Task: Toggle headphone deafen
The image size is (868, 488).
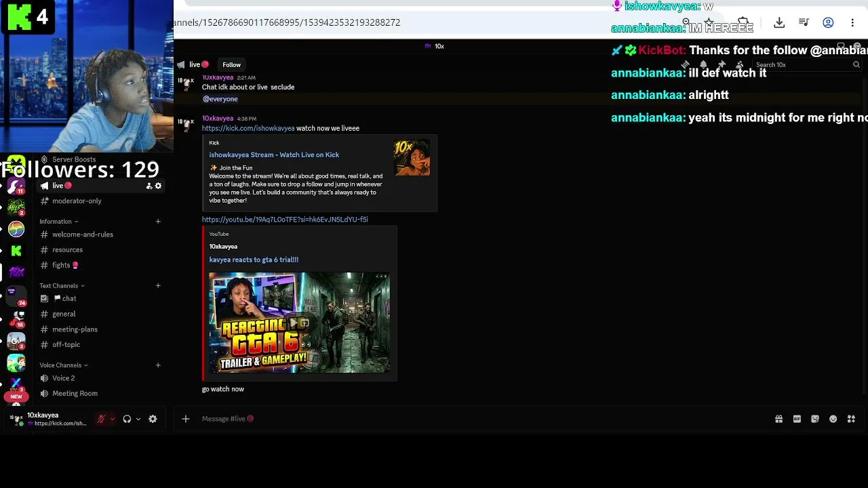Action: (x=127, y=419)
